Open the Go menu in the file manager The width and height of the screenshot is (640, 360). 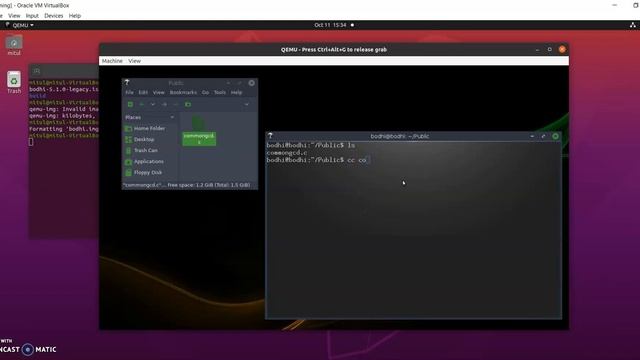tap(205, 93)
